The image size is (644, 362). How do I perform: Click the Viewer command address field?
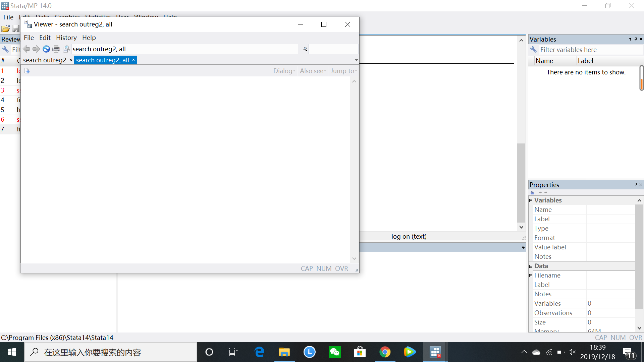(184, 49)
